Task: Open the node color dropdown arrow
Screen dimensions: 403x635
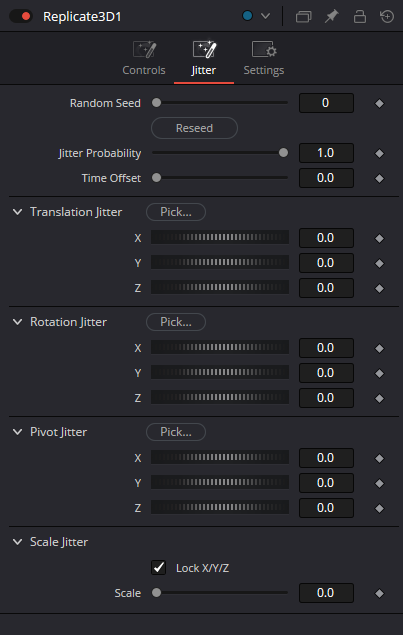Action: point(265,16)
